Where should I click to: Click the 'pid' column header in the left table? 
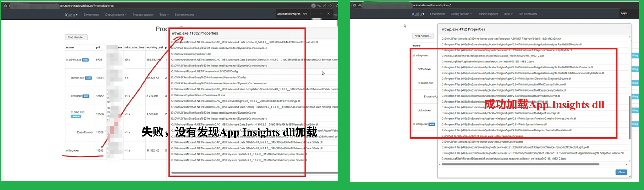[98, 47]
